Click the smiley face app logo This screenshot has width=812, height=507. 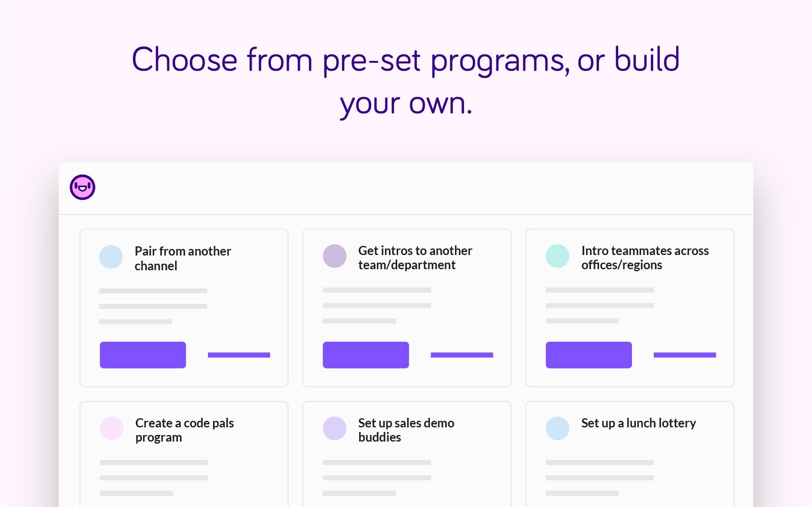coord(83,187)
